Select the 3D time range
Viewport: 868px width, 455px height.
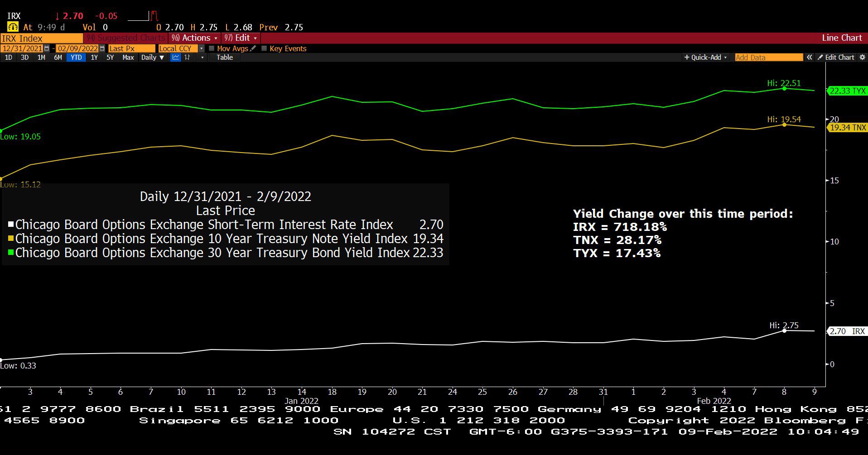(24, 57)
